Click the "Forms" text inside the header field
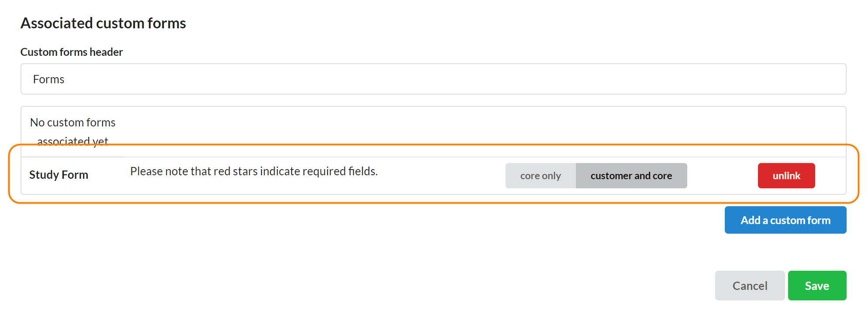This screenshot has width=868, height=320. 48,79
